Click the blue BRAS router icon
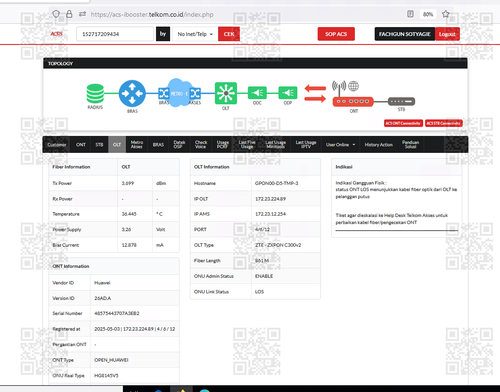The height and width of the screenshot is (392, 500). pyautogui.click(x=132, y=94)
